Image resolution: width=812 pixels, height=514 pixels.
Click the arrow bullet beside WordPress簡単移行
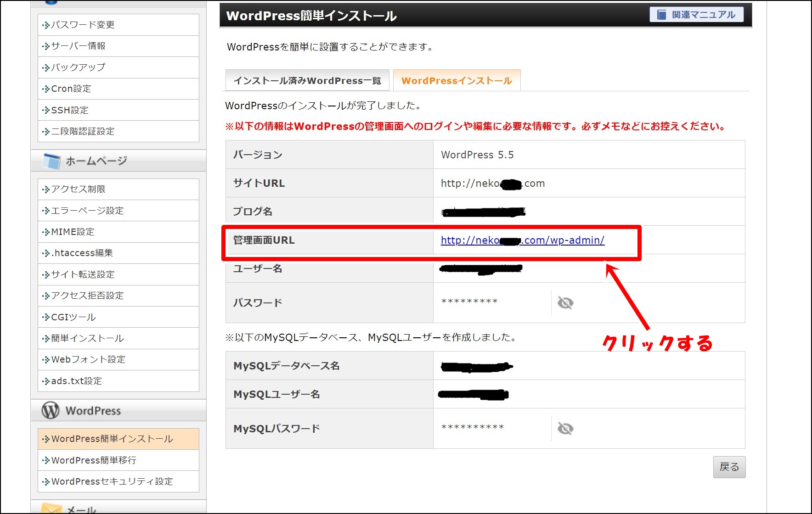(45, 460)
